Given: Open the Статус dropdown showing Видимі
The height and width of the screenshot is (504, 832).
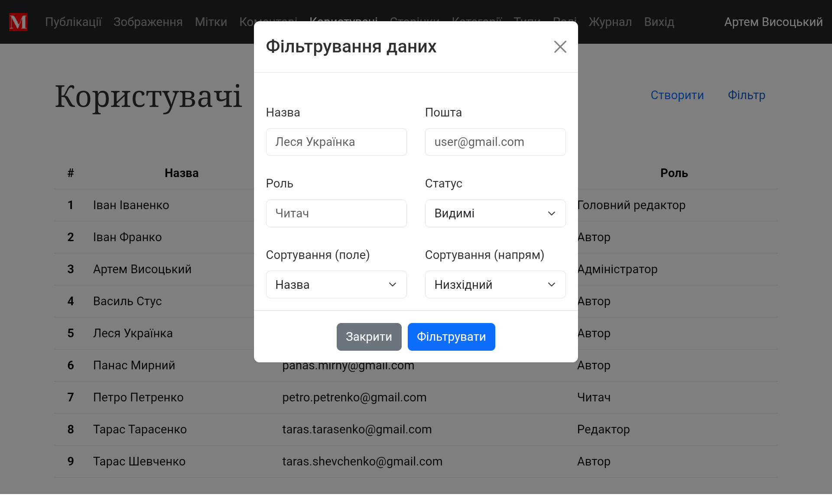Looking at the screenshot, I should point(495,213).
